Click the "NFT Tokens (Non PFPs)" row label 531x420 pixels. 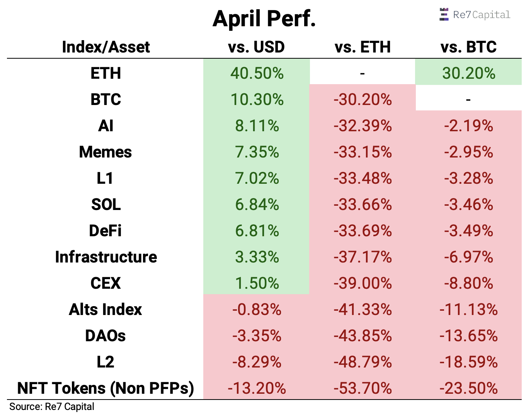106,388
